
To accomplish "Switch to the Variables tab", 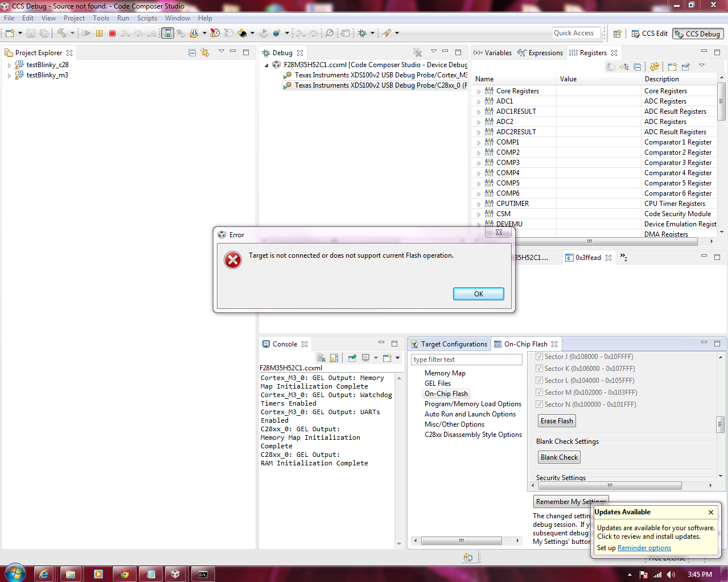I will click(x=493, y=52).
